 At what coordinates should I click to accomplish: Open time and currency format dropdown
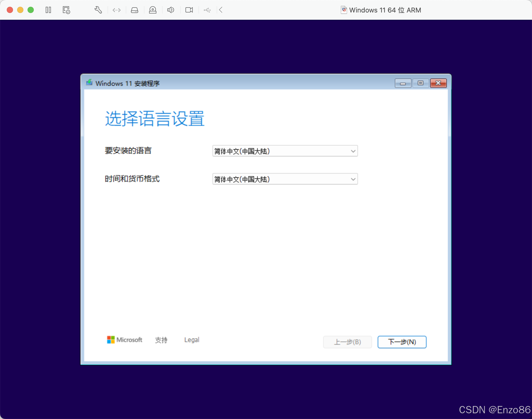pyautogui.click(x=285, y=179)
